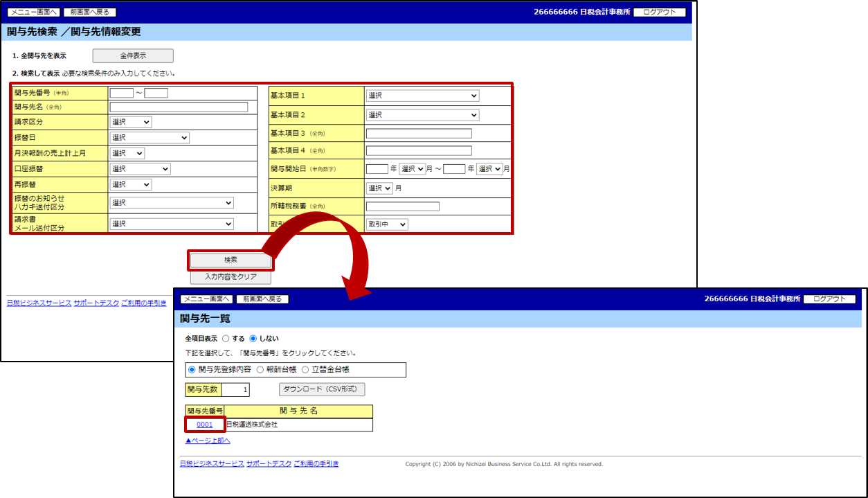Focus the 所轄税務署 input field
This screenshot has height=498, width=868.
click(x=402, y=206)
